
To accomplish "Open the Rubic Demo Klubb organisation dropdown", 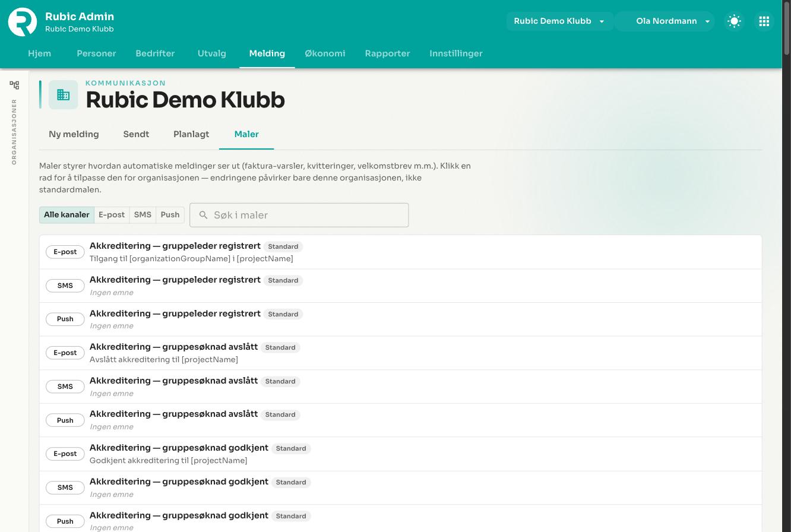I will 559,21.
